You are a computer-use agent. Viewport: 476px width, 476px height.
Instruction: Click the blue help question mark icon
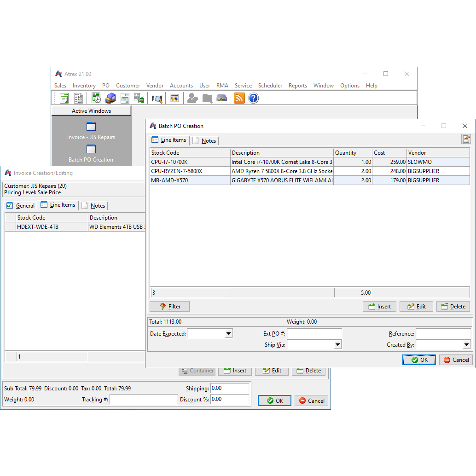point(254,99)
